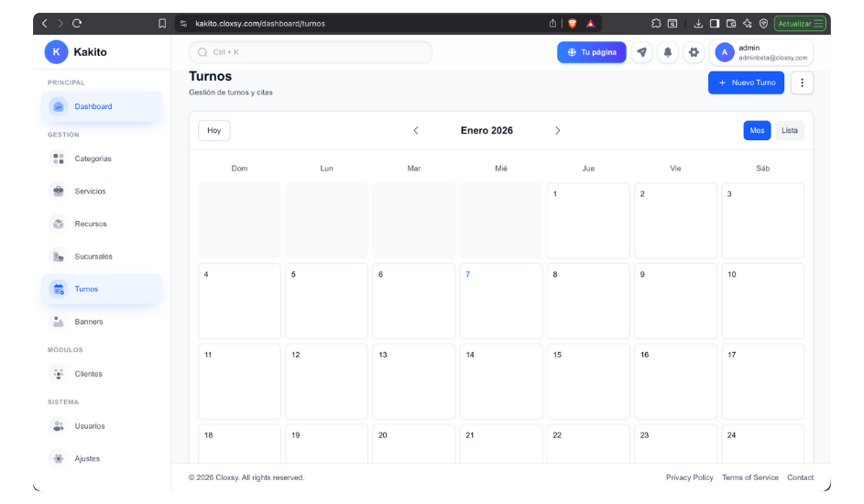Advance to the next month

click(x=557, y=130)
